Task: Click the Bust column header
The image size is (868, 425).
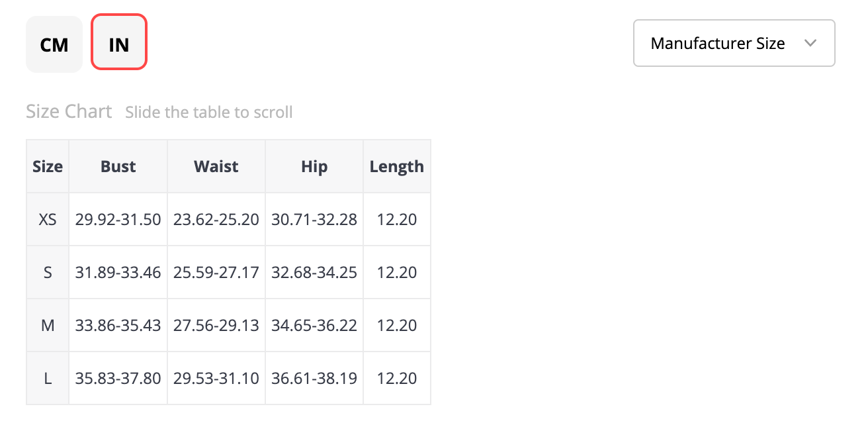Action: point(118,167)
